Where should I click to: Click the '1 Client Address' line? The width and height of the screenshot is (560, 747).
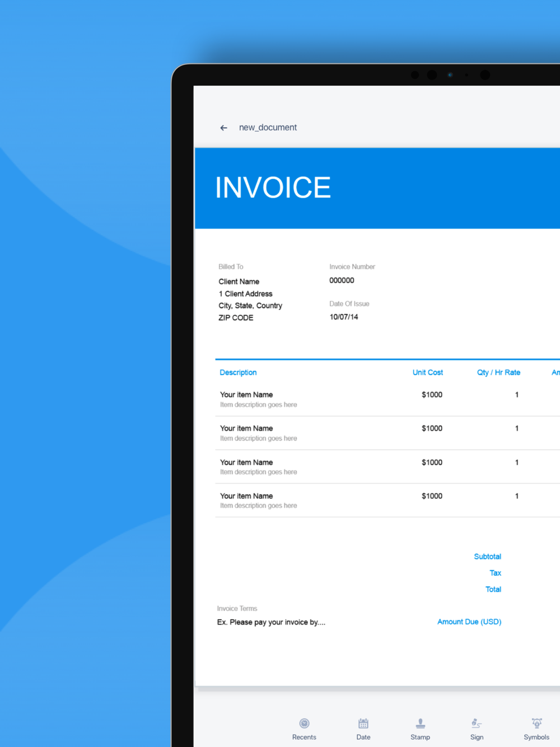(245, 293)
